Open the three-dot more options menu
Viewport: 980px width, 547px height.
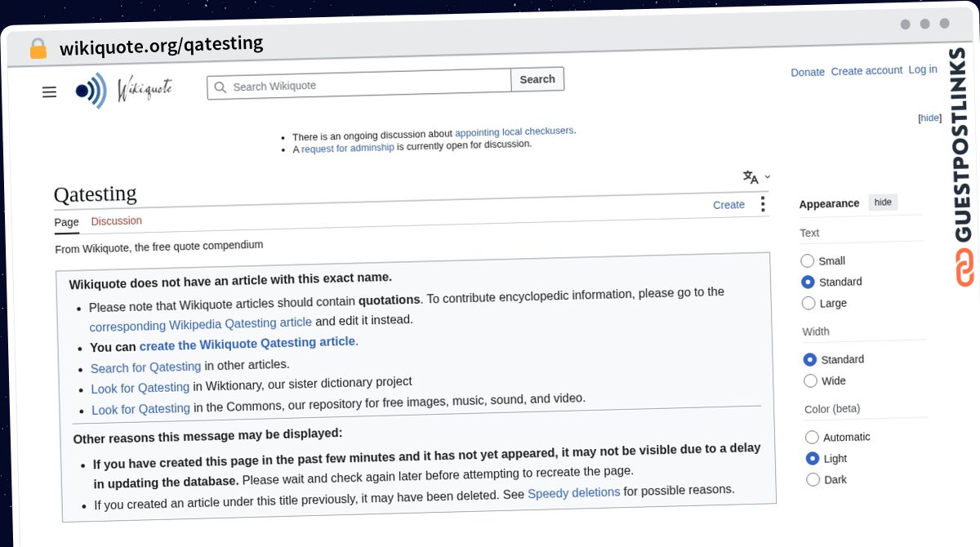tap(763, 204)
